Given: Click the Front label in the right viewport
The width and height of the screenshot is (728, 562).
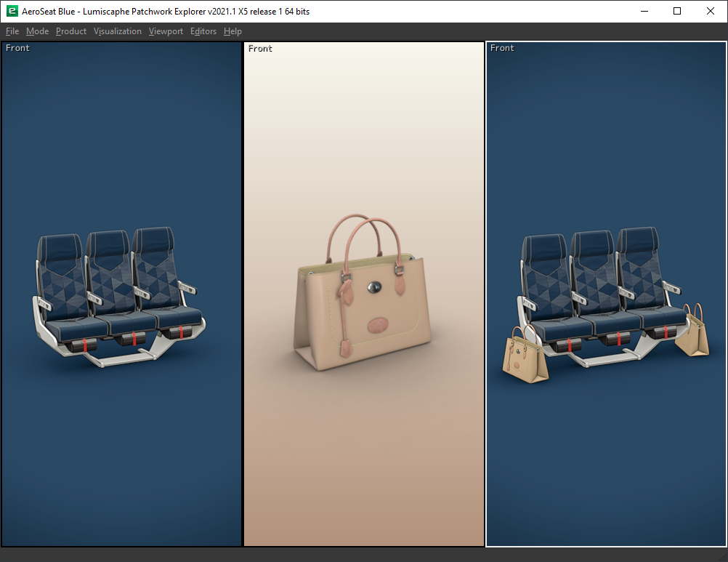Looking at the screenshot, I should pos(502,48).
